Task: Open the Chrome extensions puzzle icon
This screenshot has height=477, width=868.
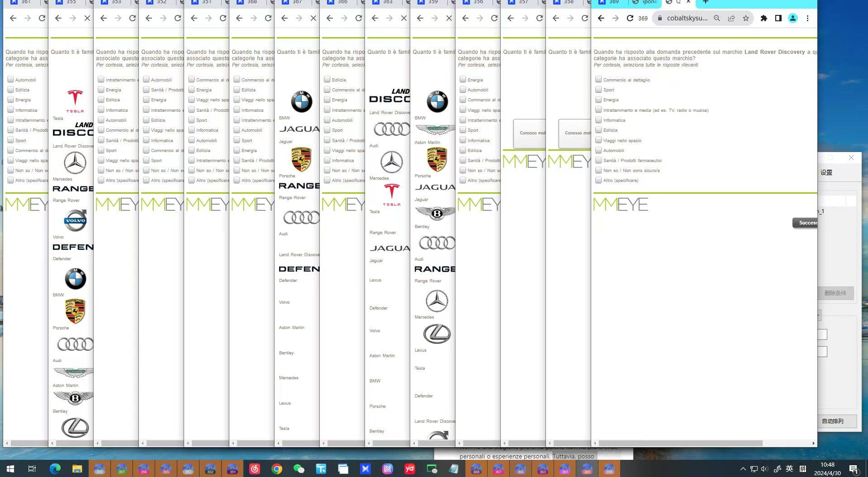Action: [764, 18]
